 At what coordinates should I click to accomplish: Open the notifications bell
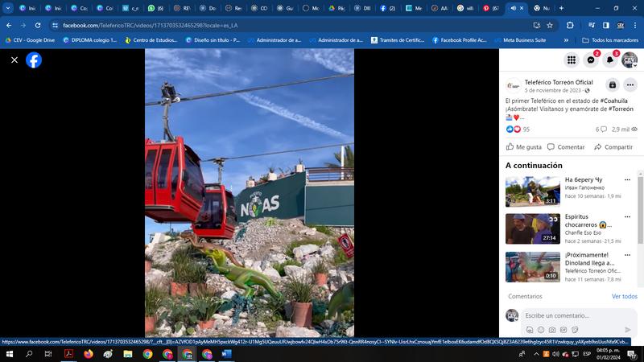point(610,60)
